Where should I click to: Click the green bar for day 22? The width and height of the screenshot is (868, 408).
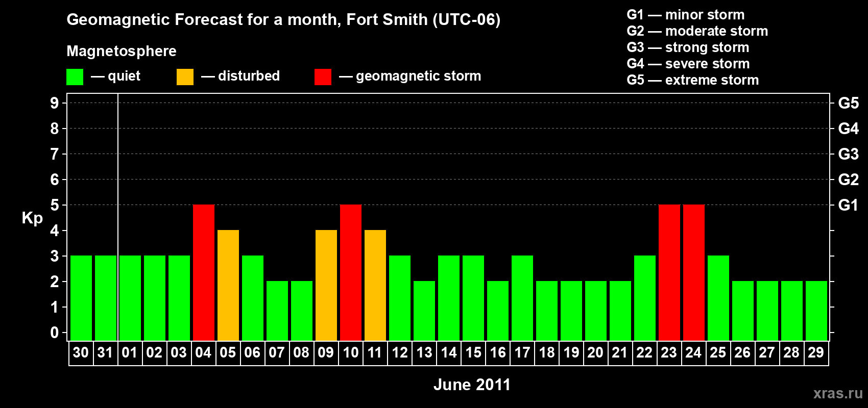coord(645,298)
